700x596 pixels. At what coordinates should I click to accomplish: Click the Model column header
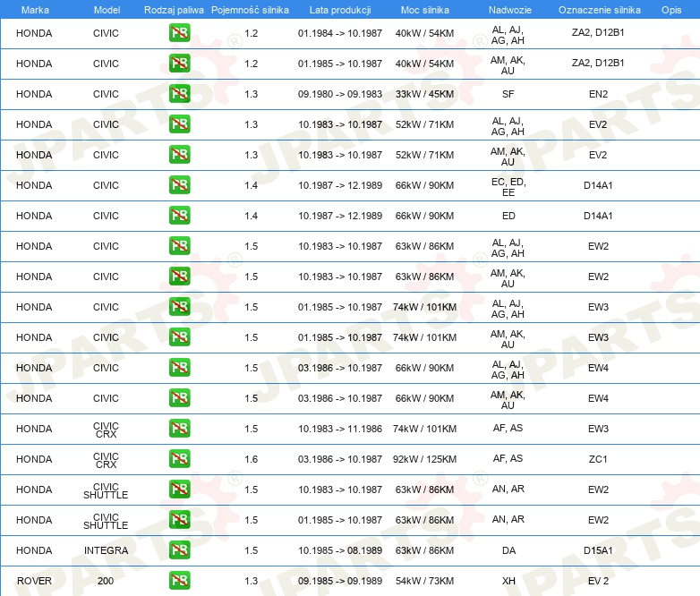click(107, 10)
